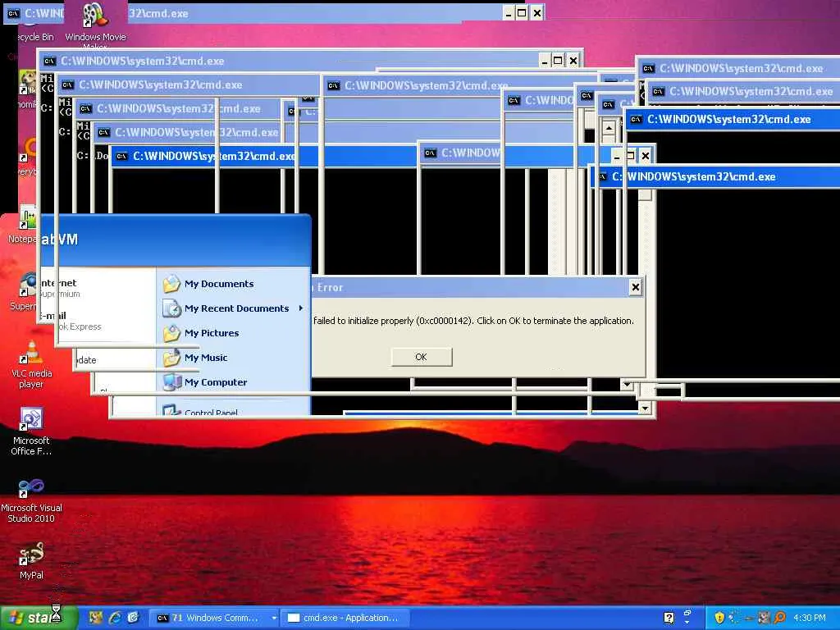Close the Error dialog with its X button

(x=635, y=287)
